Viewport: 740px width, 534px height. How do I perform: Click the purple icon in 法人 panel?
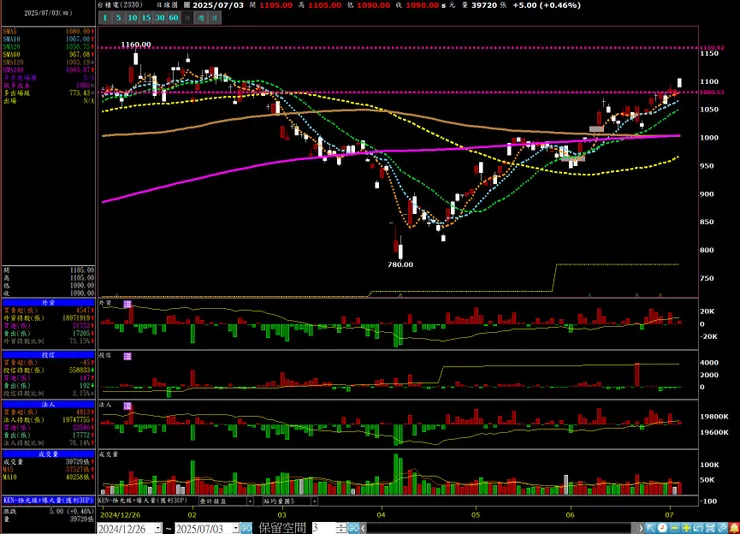[x=127, y=406]
